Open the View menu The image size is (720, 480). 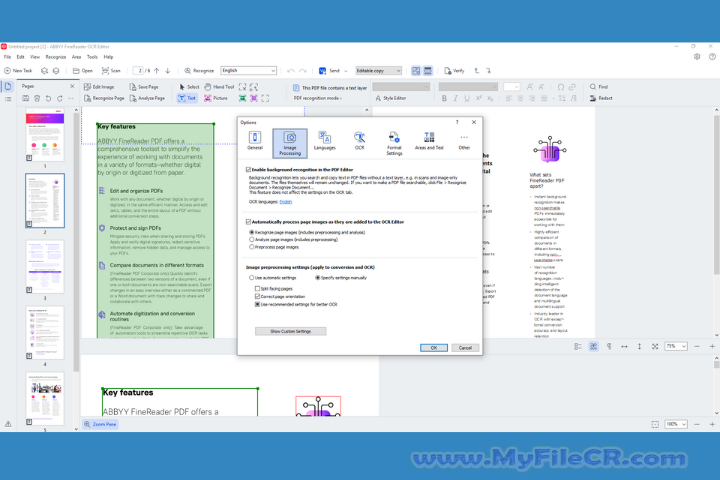click(35, 57)
